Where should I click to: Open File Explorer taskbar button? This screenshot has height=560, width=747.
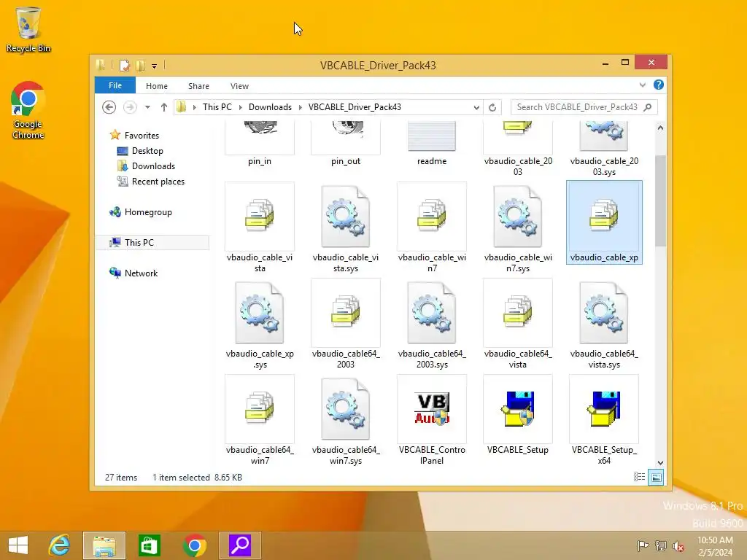pos(104,545)
